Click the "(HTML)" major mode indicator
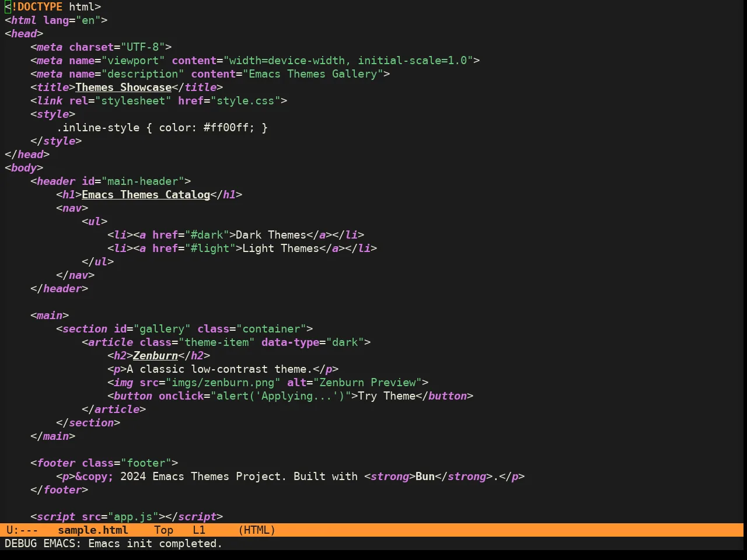 [257, 530]
